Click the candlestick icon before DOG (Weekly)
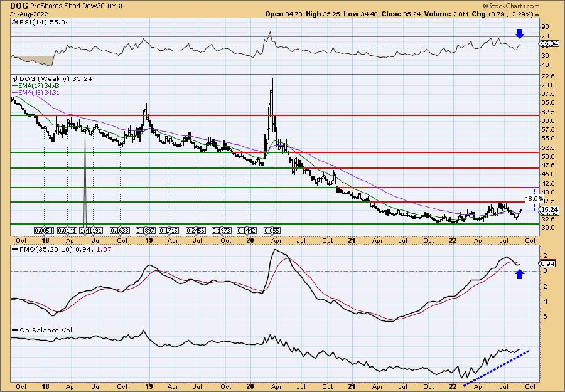565x392 pixels. tap(15, 78)
